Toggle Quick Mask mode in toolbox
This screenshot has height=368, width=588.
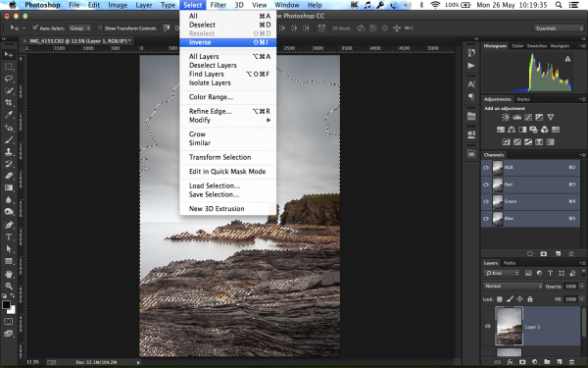click(x=8, y=322)
